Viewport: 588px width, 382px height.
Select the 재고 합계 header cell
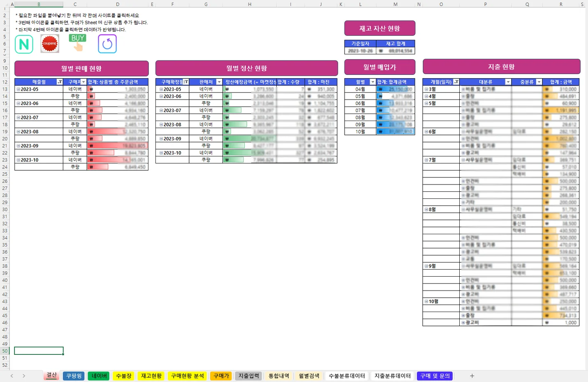click(396, 44)
